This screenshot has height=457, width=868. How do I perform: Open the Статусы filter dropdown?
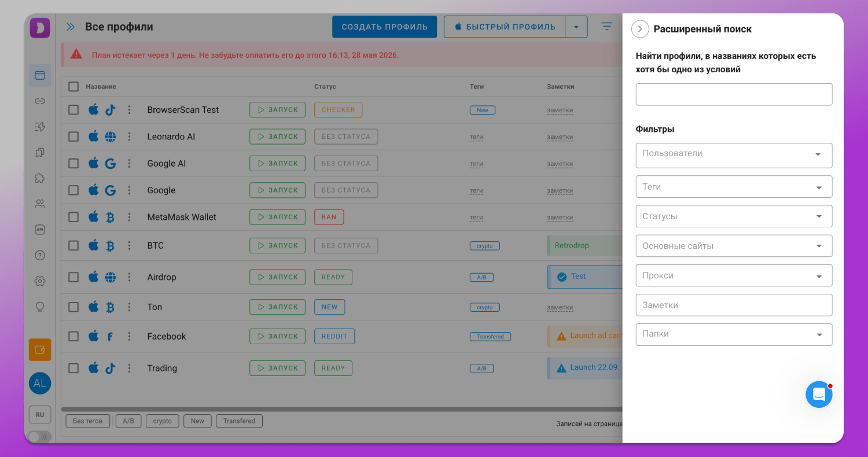pyautogui.click(x=734, y=216)
